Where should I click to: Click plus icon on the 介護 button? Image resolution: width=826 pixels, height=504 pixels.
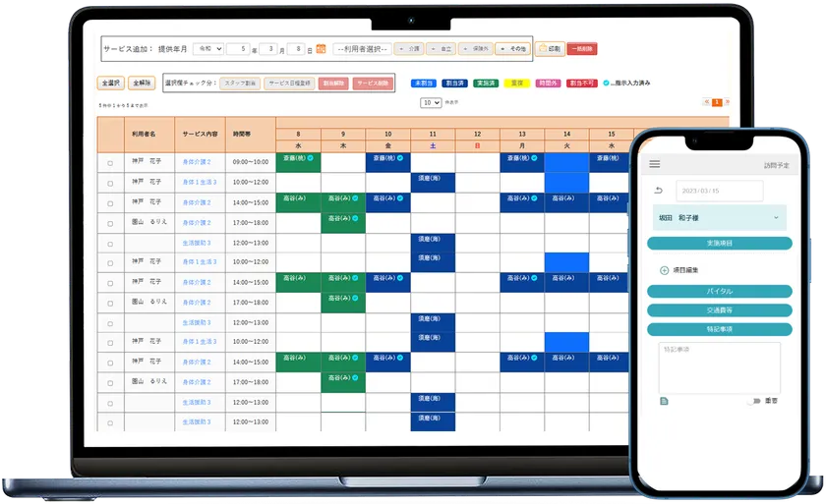[x=402, y=49]
